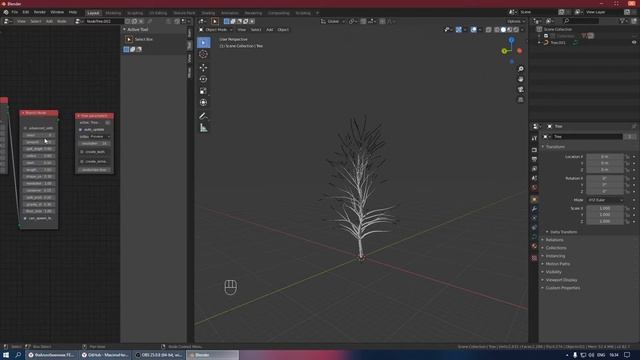Select the Transform tool in viewport toolbar
The height and width of the screenshot is (360, 640).
203,103
